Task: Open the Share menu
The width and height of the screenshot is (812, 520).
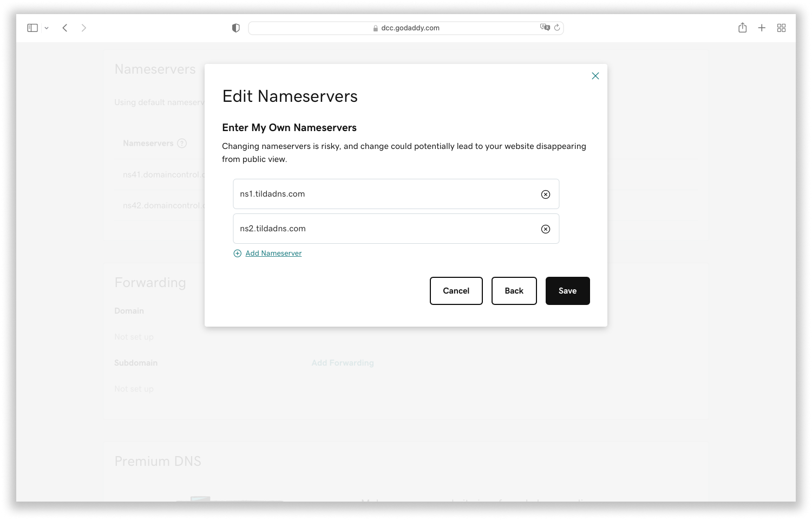Action: [742, 28]
